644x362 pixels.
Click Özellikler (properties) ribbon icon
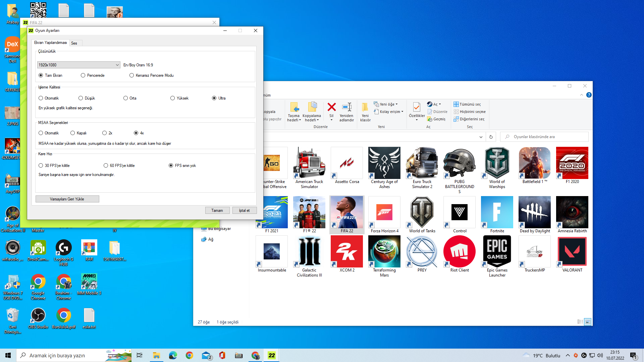pos(417,108)
